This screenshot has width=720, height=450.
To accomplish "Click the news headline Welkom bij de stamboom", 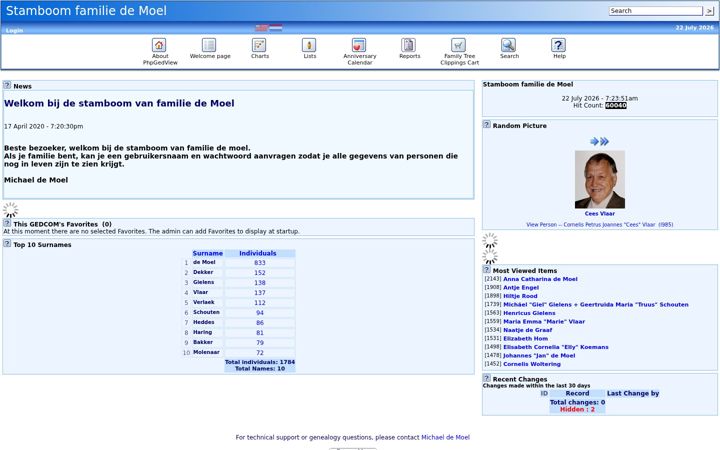I will 119,103.
